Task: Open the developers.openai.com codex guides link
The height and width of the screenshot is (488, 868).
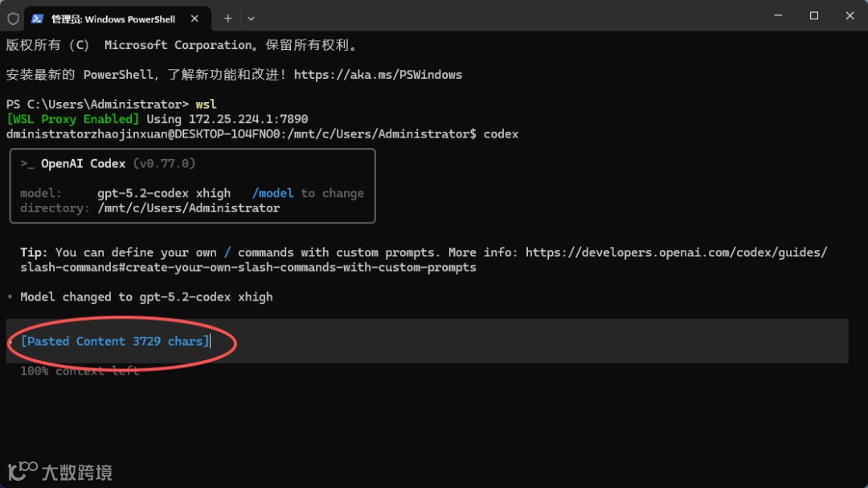Action: point(677,252)
